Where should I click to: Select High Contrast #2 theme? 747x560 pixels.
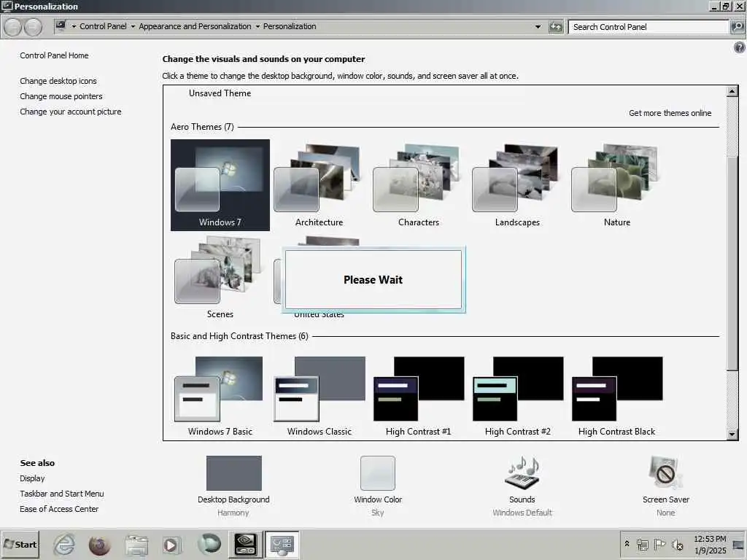517,396
